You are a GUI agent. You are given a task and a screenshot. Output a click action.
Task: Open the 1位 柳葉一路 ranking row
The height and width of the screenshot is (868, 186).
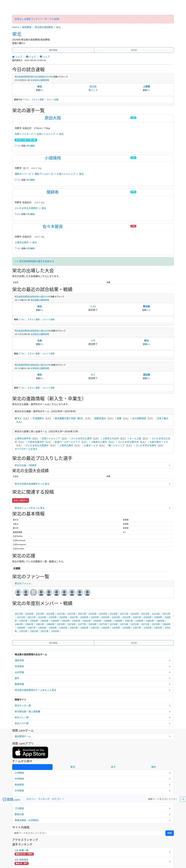point(93,852)
